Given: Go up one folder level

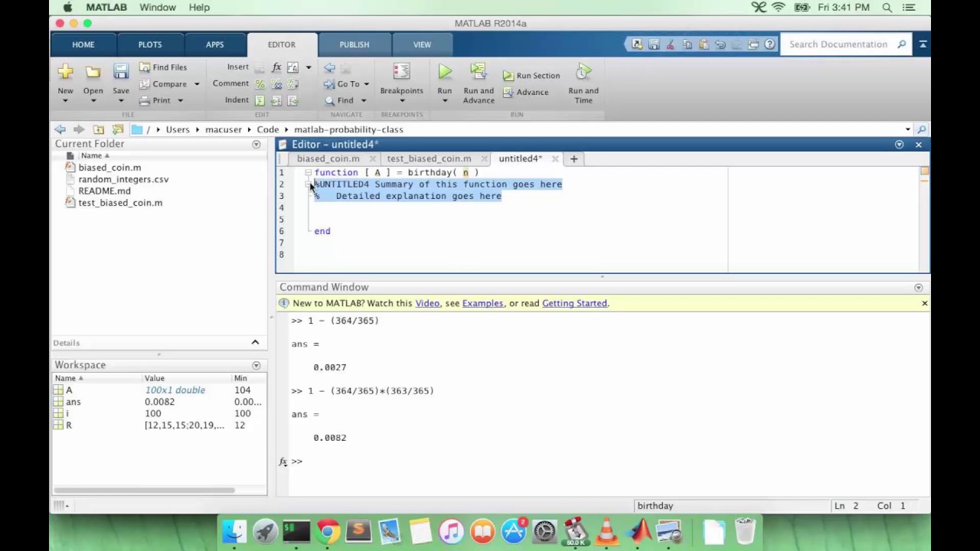Looking at the screenshot, I should tap(99, 129).
